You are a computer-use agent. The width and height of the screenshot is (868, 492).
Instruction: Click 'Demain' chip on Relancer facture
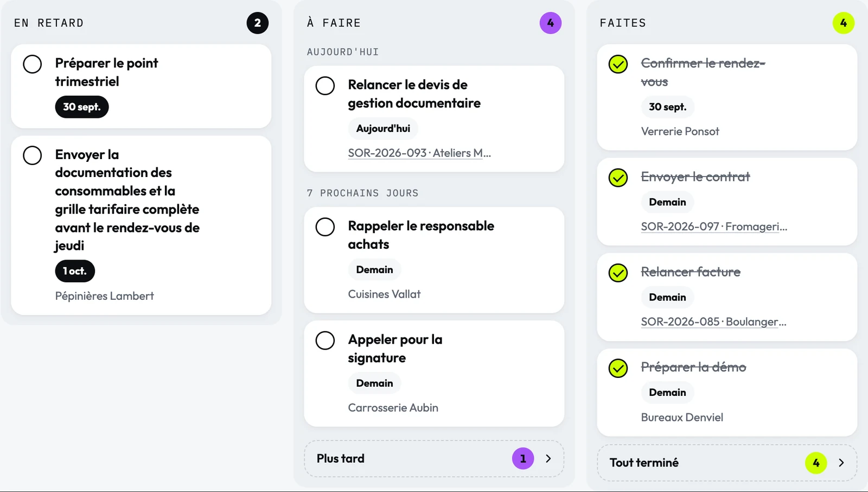[667, 298]
